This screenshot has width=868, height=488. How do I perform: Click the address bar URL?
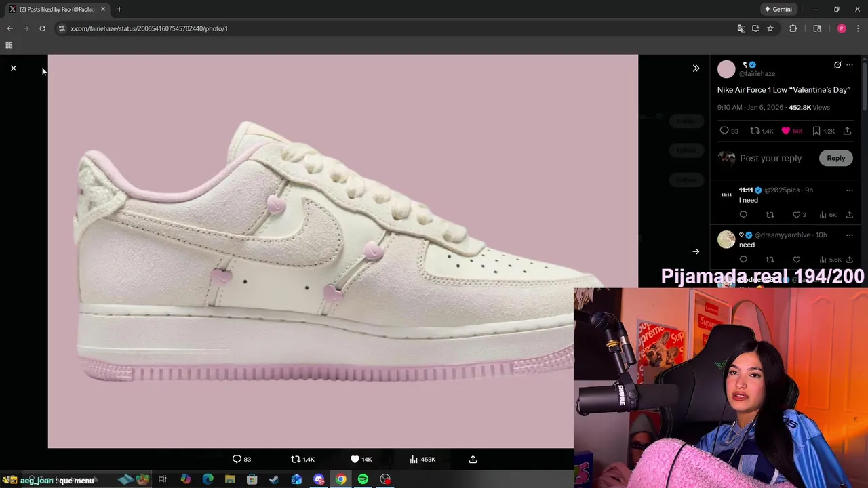click(x=149, y=28)
